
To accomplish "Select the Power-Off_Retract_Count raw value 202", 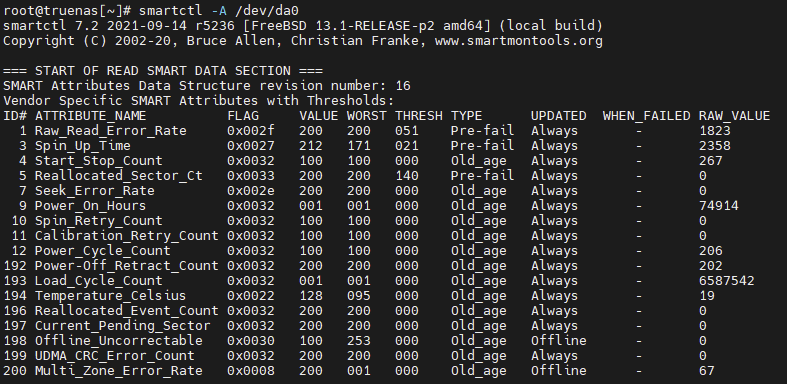I will [711, 266].
